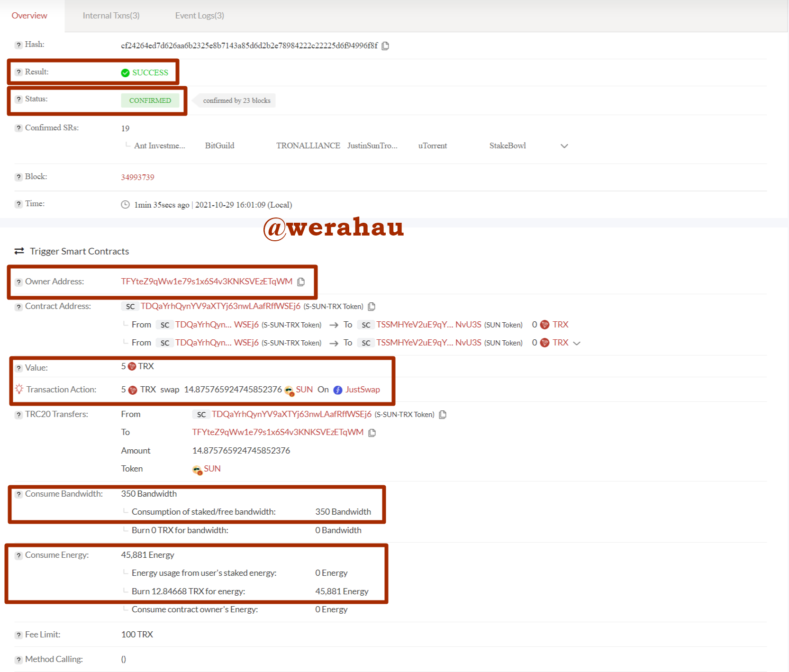The width and height of the screenshot is (789, 672).
Task: Open block 34993739
Action: [137, 177]
